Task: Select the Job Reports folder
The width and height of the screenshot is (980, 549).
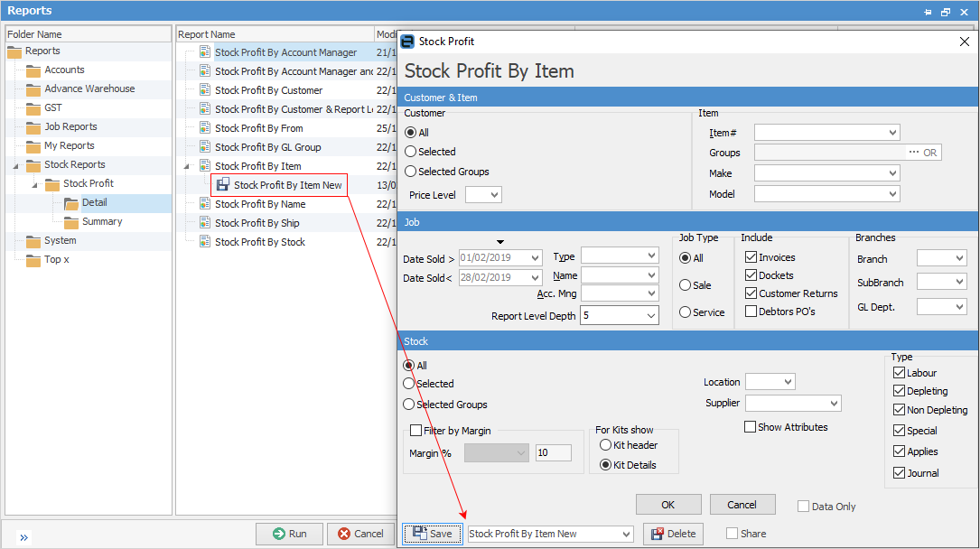Action: (x=70, y=127)
